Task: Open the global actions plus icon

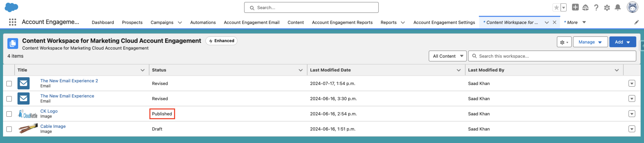Action: tap(575, 7)
